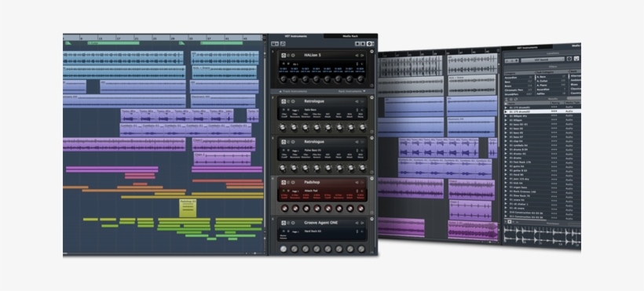Image resolution: width=644 pixels, height=291 pixels.
Task: Click the rack toolbar up arrow button
Action: click(x=357, y=44)
